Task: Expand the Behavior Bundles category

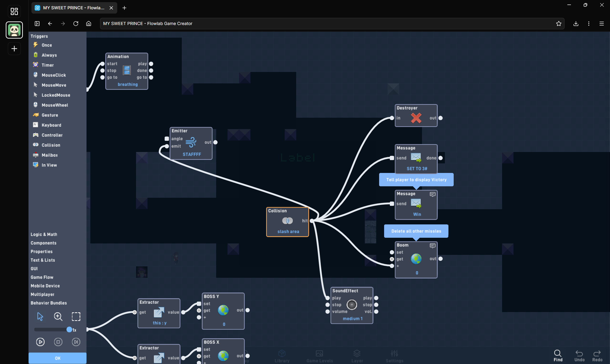Action: click(x=49, y=303)
